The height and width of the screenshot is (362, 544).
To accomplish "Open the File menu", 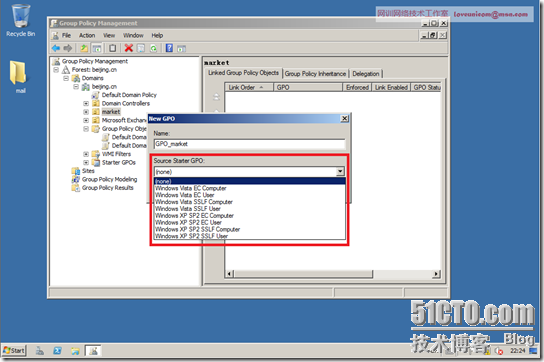I will click(66, 35).
